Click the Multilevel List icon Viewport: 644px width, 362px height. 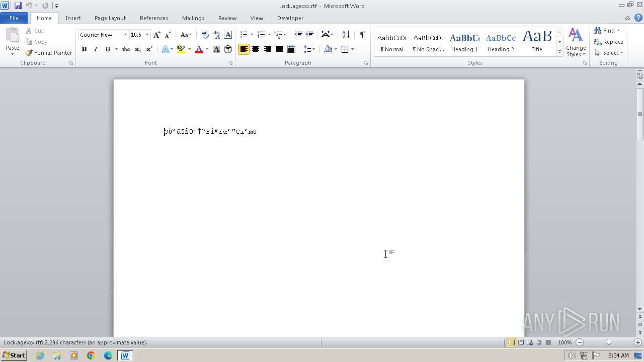[278, 35]
